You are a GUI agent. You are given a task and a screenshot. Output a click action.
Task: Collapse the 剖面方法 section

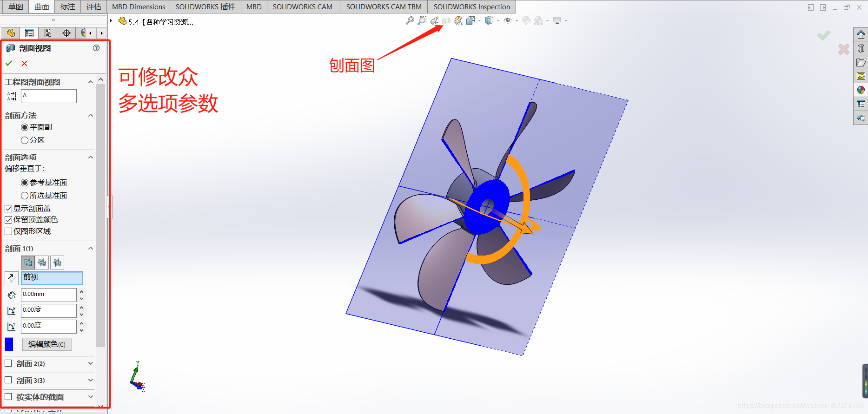point(91,116)
